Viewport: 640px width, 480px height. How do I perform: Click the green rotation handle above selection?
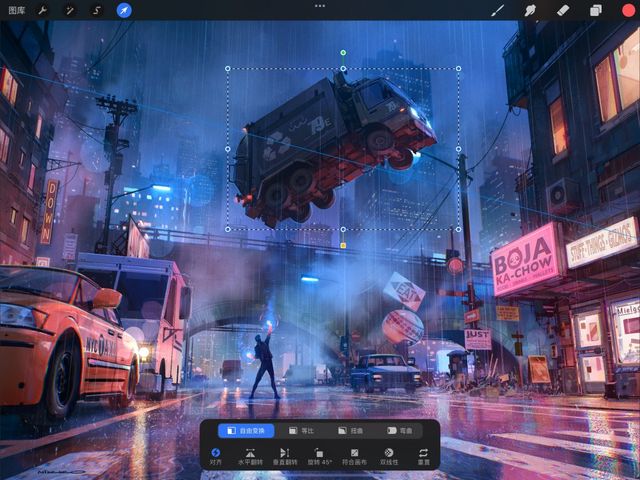coord(343,53)
